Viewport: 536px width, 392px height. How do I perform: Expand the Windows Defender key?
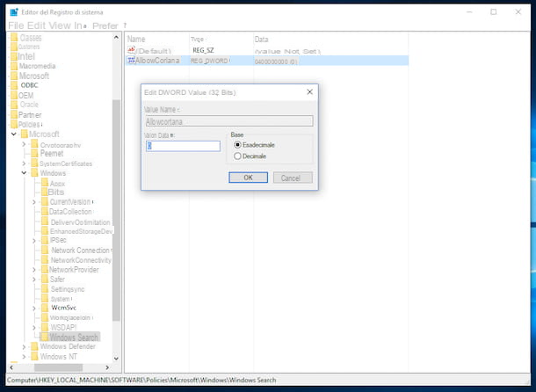click(x=24, y=347)
